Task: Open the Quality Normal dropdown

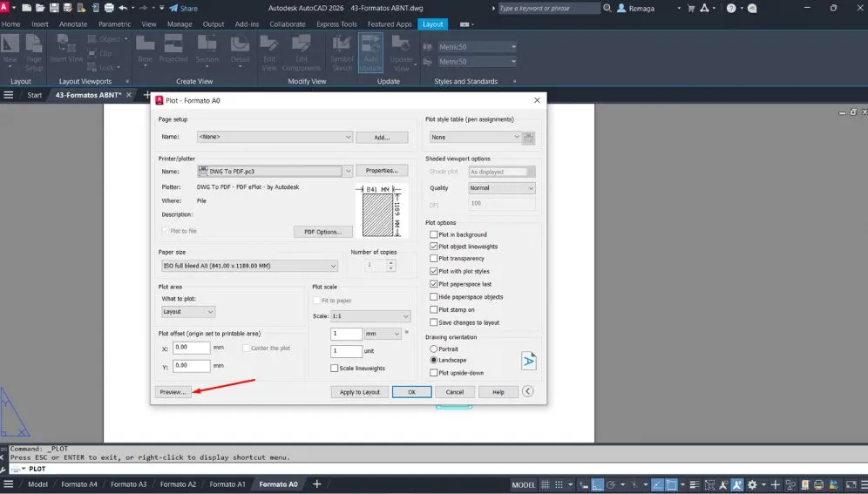Action: click(x=501, y=188)
